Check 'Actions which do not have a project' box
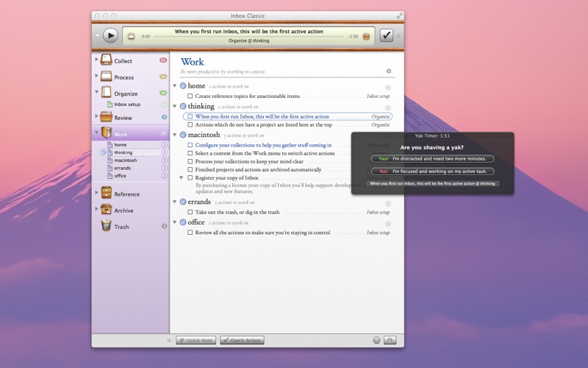Screen dimensions: 588x368 click(190, 124)
